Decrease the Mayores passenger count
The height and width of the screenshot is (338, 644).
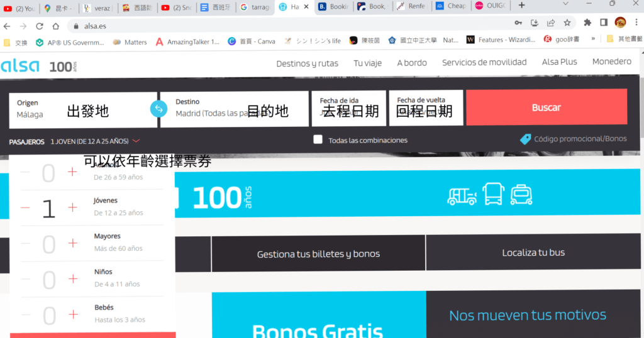click(25, 243)
